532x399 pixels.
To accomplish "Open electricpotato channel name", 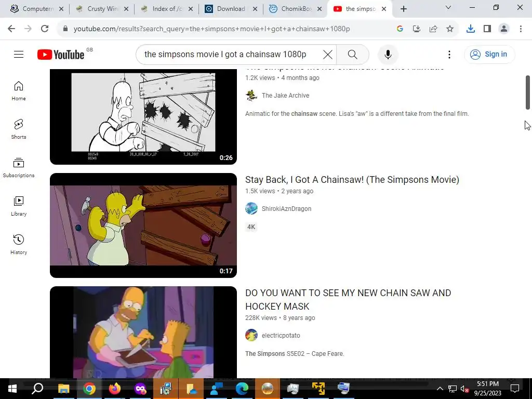I will pos(281,336).
